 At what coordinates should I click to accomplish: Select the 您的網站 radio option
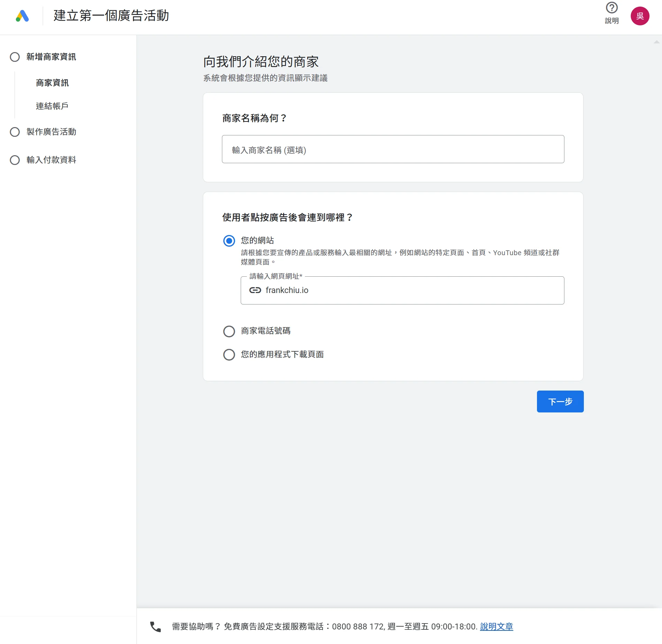(x=229, y=241)
